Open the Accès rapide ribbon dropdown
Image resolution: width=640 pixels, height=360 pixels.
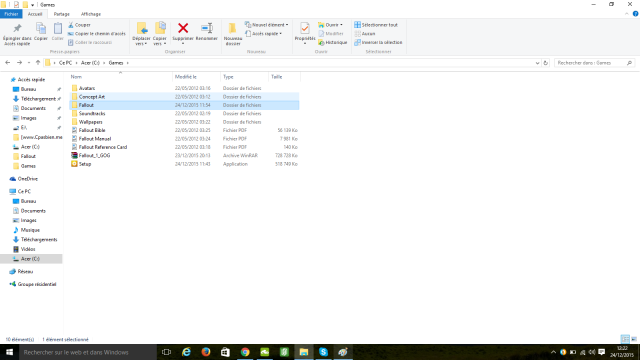(x=264, y=34)
